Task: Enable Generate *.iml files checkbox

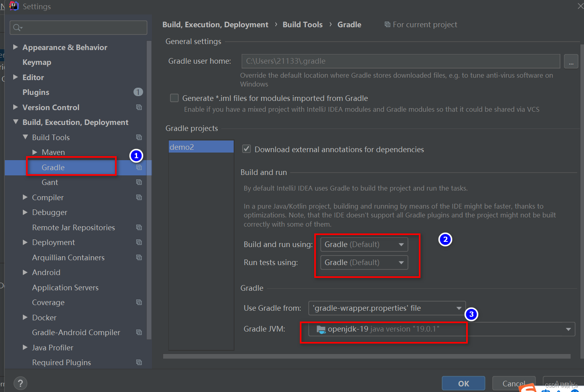Action: 174,98
